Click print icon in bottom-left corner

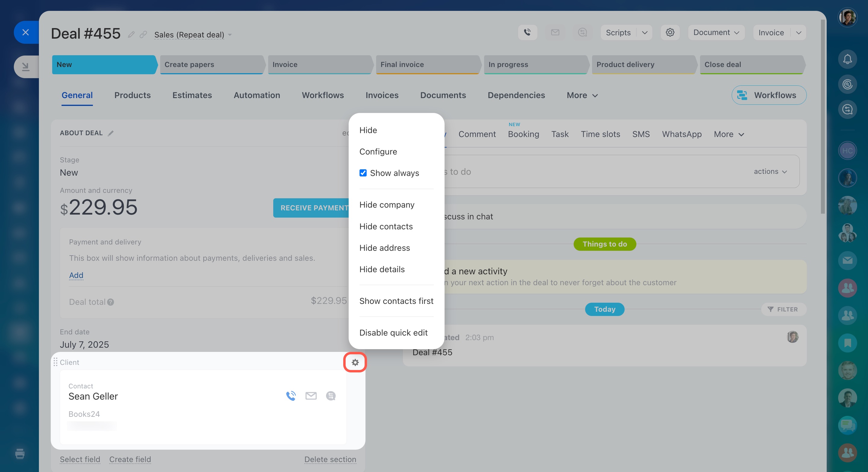click(x=20, y=454)
